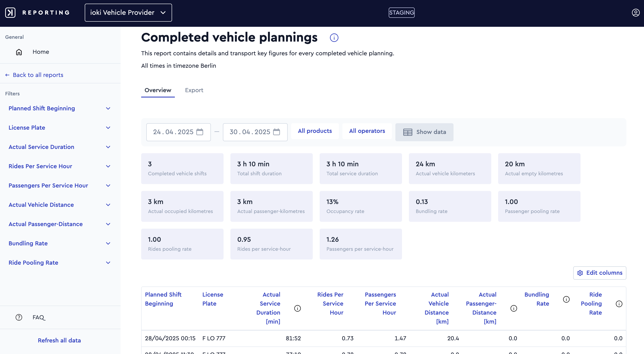The width and height of the screenshot is (644, 354).
Task: Open the All products filter
Action: pos(315,131)
